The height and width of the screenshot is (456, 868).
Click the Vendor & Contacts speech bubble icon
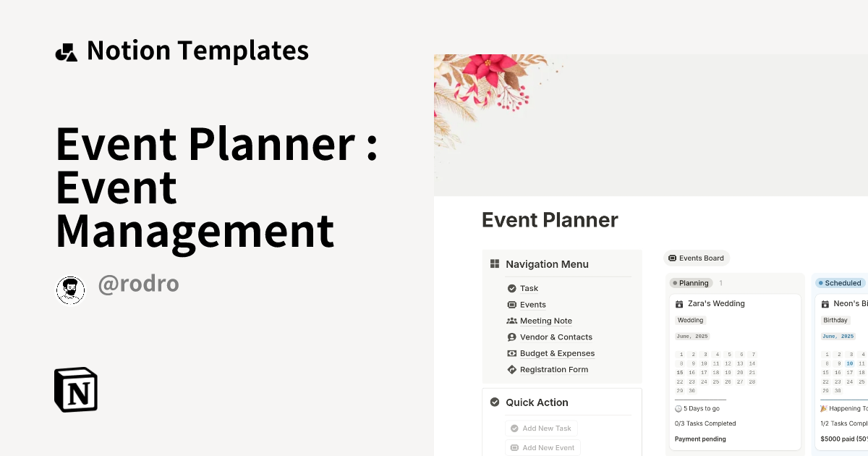point(511,337)
